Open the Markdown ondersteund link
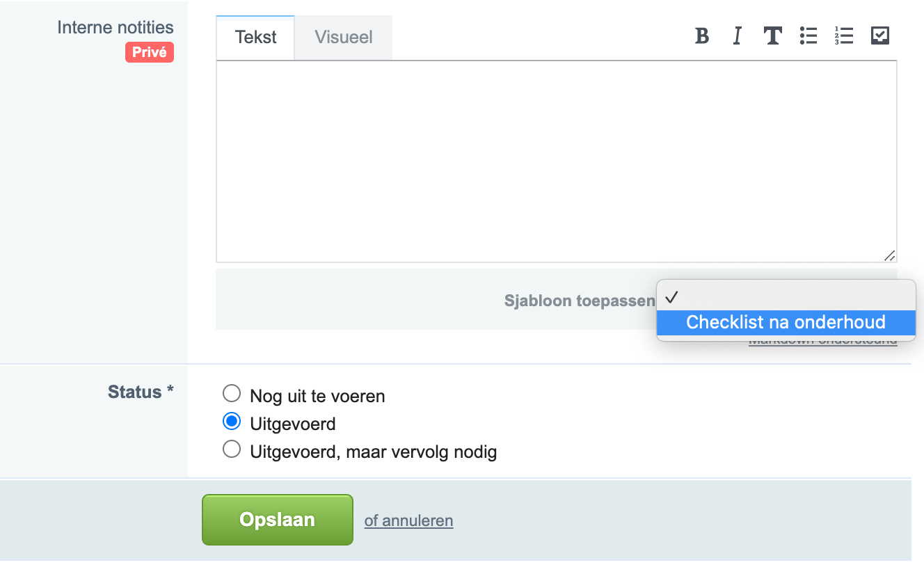The height and width of the screenshot is (565, 924). (x=822, y=339)
